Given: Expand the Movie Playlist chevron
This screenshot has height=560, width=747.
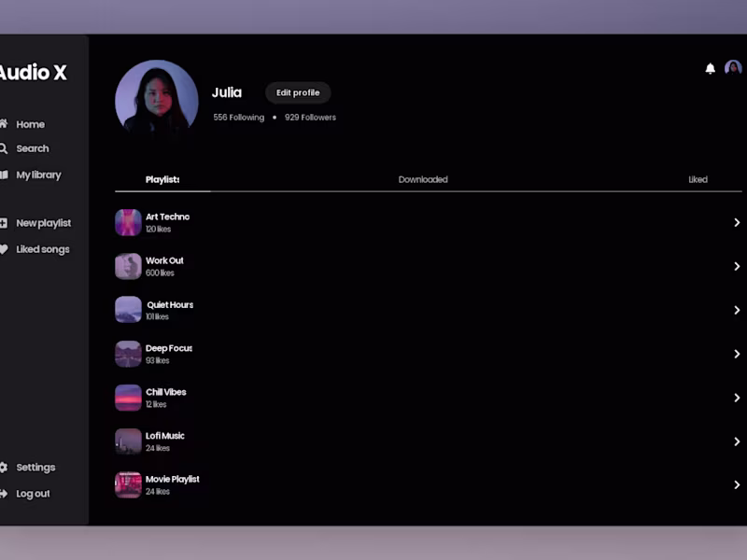Looking at the screenshot, I should [x=737, y=484].
